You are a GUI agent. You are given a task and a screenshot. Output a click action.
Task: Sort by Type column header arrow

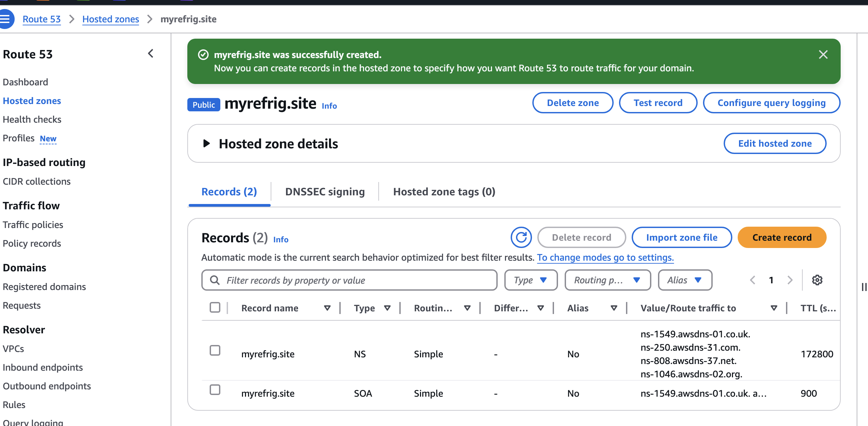387,308
